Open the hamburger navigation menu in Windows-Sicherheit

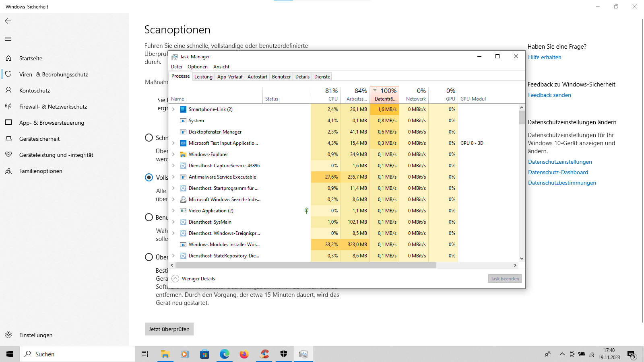[8, 39]
